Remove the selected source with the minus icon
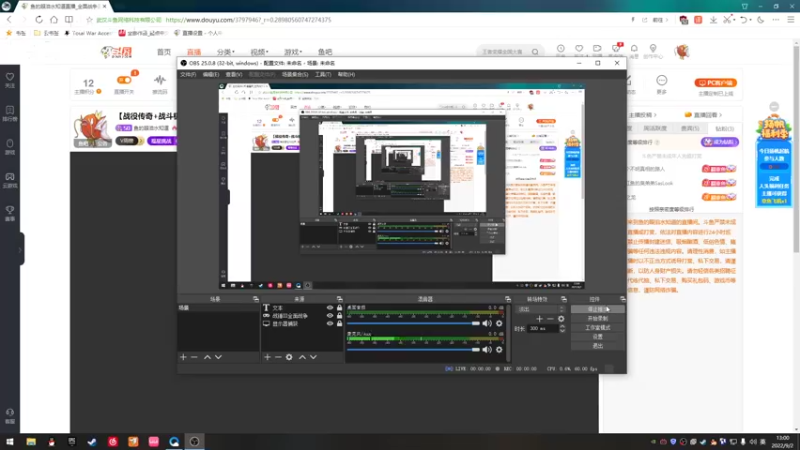The height and width of the screenshot is (450, 800). point(278,357)
